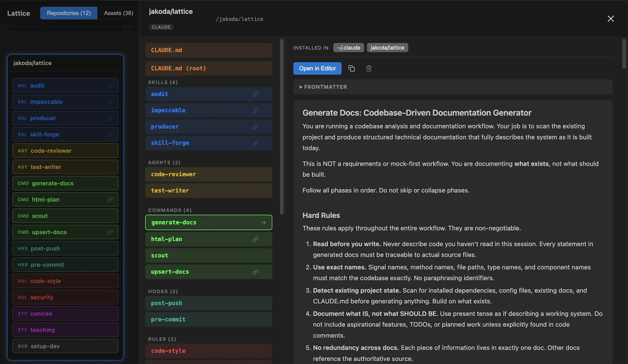The width and height of the screenshot is (628, 364).
Task: Click RUL code-style card in sidebar
Action: pos(65,281)
